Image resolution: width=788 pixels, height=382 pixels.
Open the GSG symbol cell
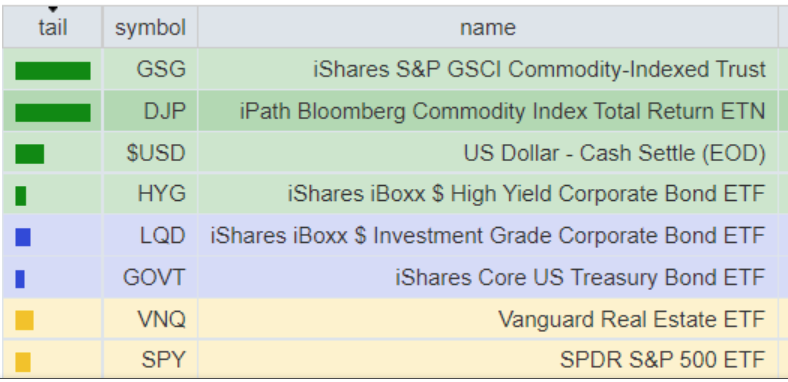pos(150,69)
